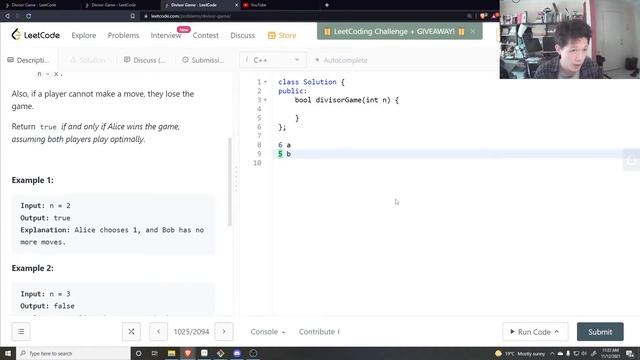Open File Explorer from taskbar
The width and height of the screenshot is (640, 360).
pyautogui.click(x=171, y=353)
